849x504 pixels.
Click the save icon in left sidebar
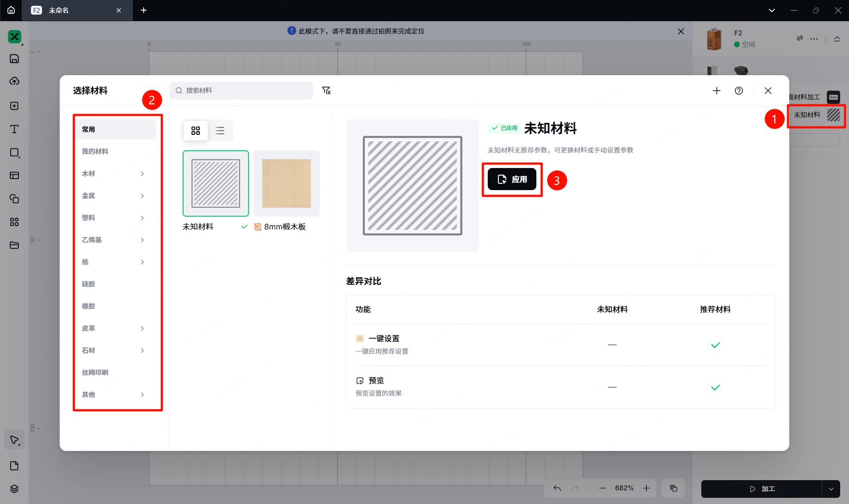tap(14, 59)
